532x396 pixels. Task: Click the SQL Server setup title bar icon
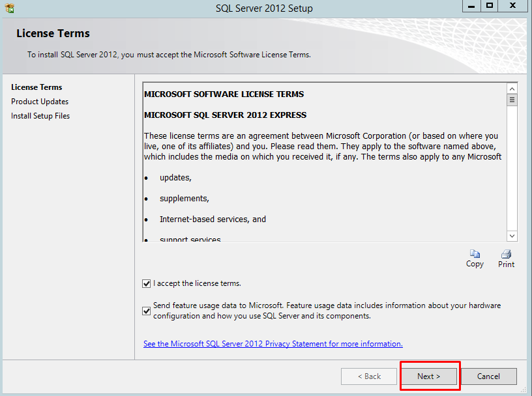10,8
